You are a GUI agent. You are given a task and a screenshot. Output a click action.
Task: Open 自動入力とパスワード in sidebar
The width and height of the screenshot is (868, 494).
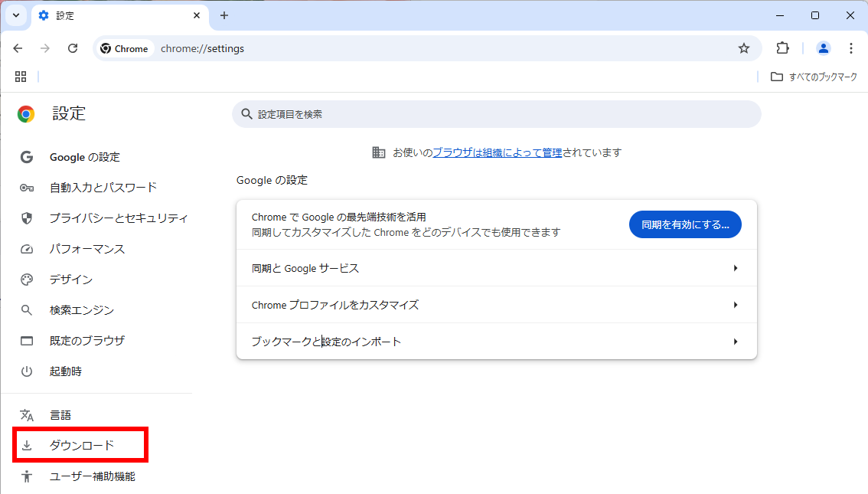pyautogui.click(x=103, y=188)
